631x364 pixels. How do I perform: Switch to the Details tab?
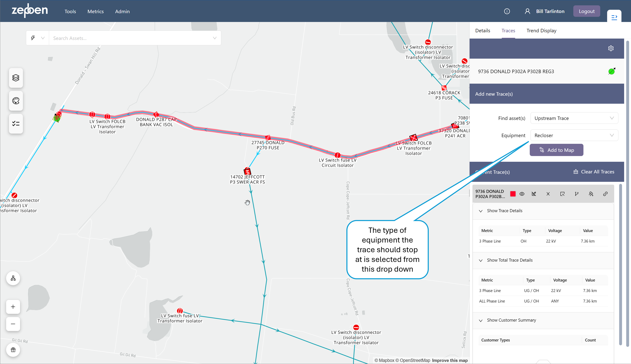[482, 30]
